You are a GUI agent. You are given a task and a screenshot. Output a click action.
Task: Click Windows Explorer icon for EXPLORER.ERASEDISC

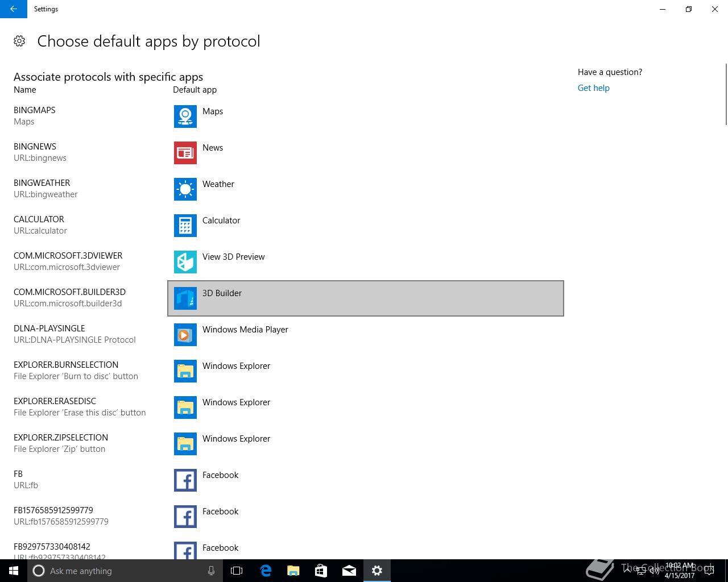[x=185, y=408]
